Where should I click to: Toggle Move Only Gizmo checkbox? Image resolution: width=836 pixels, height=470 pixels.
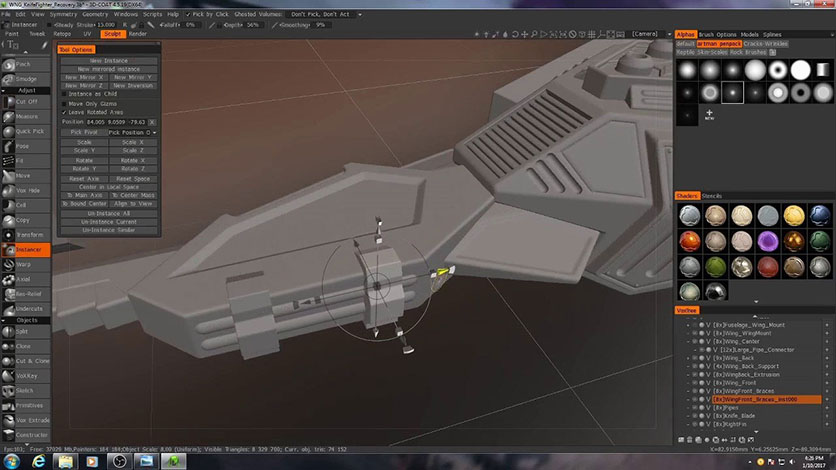click(x=65, y=104)
